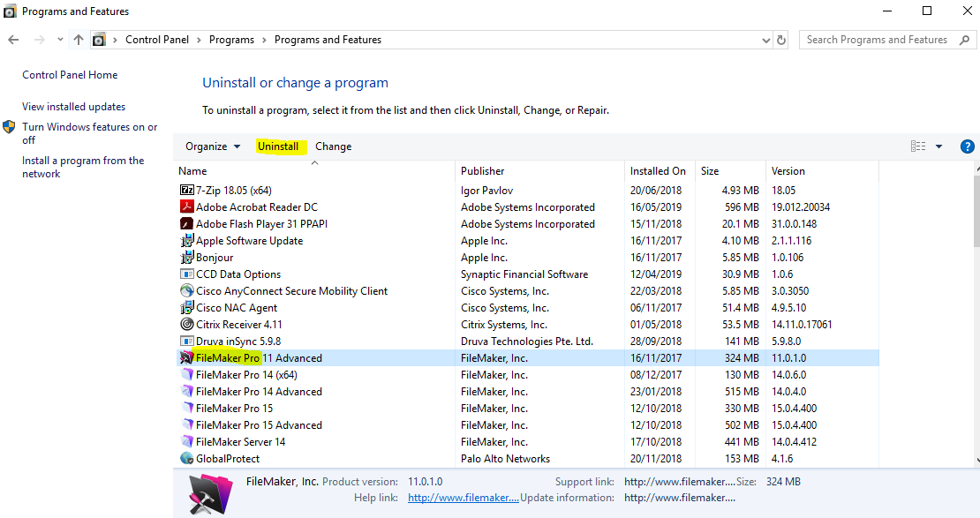Image resolution: width=980 pixels, height=518 pixels.
Task: Expand the address bar history dropdown
Action: (x=766, y=40)
